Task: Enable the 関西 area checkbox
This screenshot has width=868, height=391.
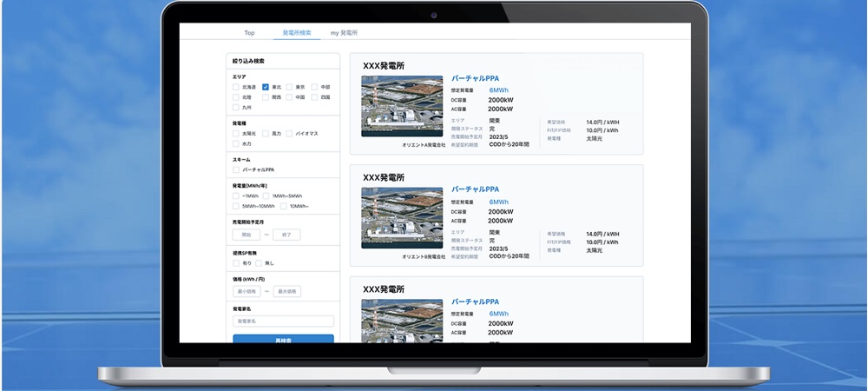Action: (x=266, y=97)
